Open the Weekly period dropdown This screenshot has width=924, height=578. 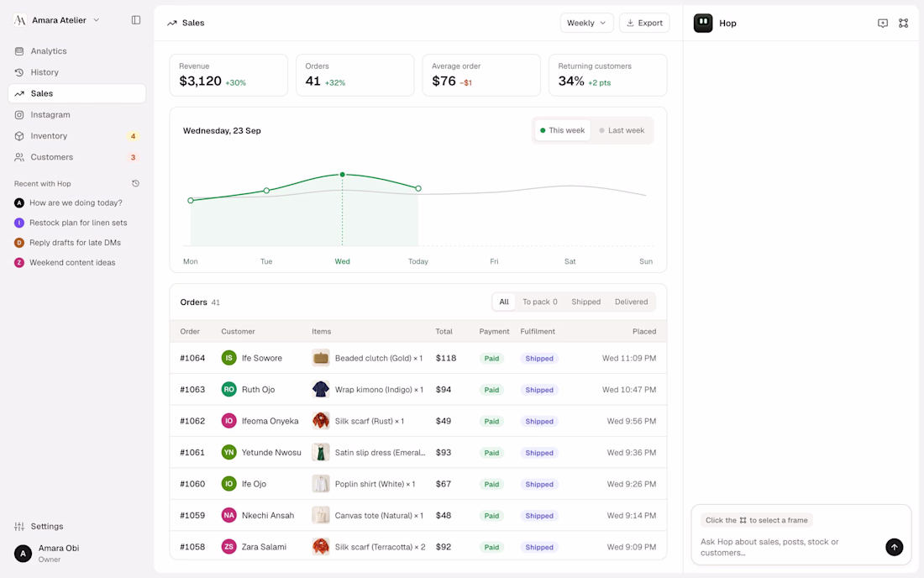pyautogui.click(x=586, y=23)
